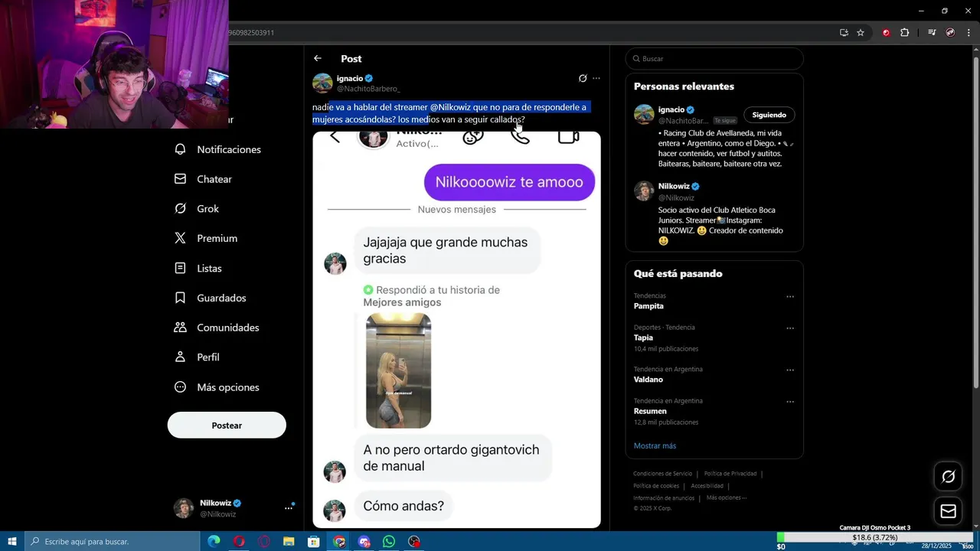Viewport: 980px width, 551px height.
Task: Open Notificaciones in the sidebar
Action: (x=218, y=149)
